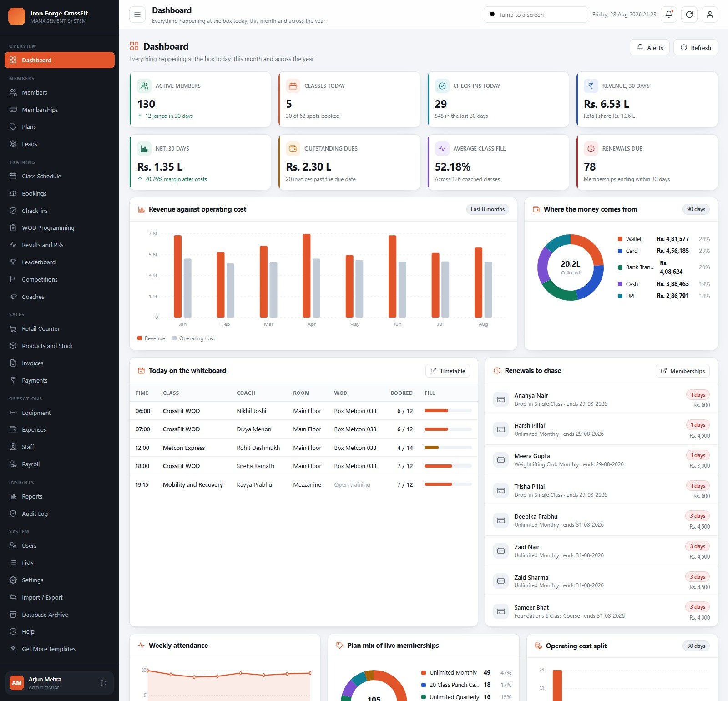Click the Metcon Express fill progress bar
This screenshot has width=728, height=701.
tap(448, 448)
